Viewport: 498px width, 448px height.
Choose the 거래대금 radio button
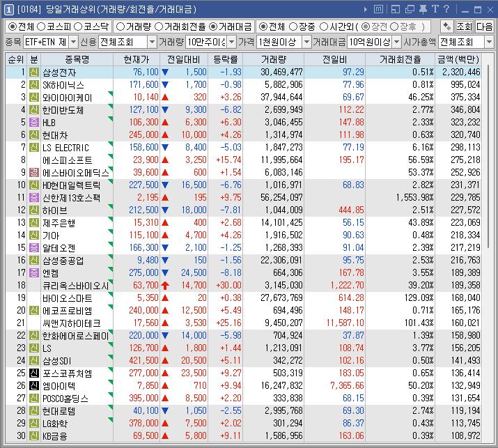coord(213,26)
